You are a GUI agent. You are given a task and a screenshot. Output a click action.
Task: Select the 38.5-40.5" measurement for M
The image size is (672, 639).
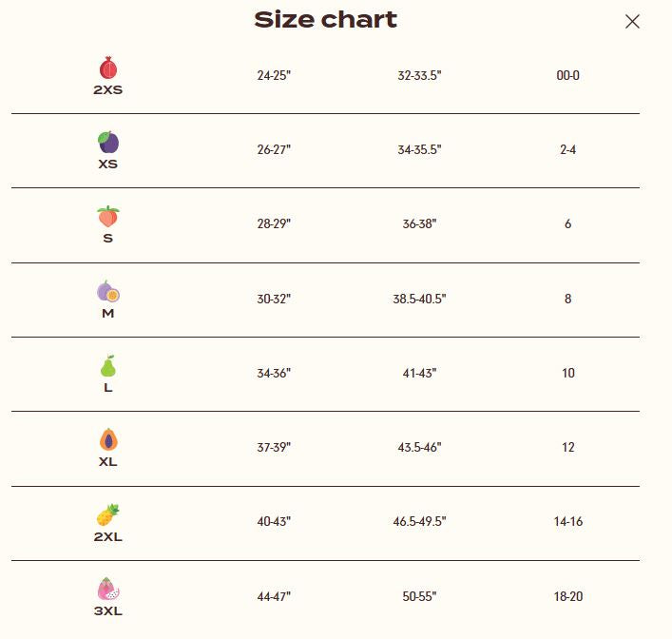pyautogui.click(x=419, y=299)
